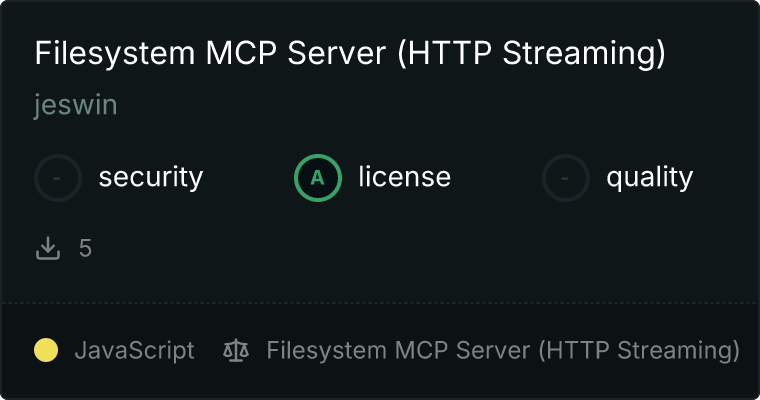
Task: Click the dashed divider above the footer
Action: [380, 304]
